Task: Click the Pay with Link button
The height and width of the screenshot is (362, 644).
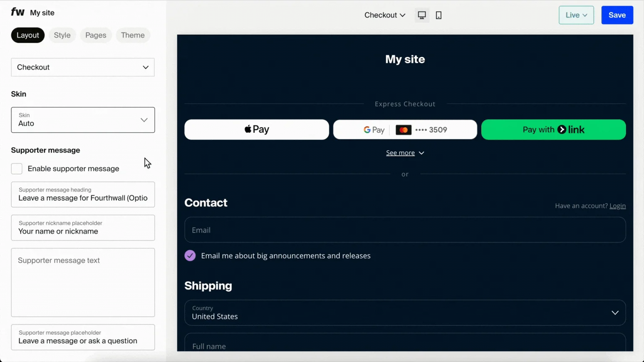Action: [x=553, y=129]
